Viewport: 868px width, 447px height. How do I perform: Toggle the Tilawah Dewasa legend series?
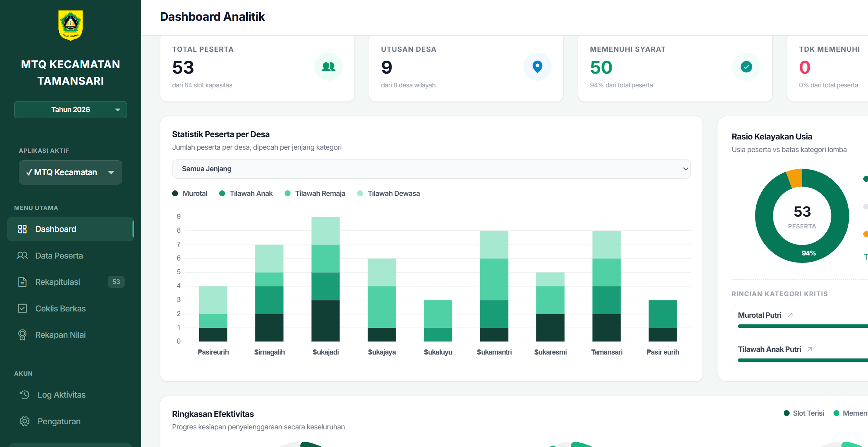[389, 194]
